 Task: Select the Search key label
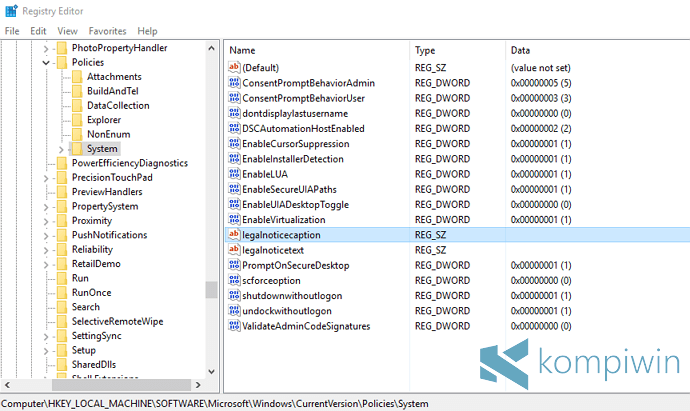[x=86, y=307]
